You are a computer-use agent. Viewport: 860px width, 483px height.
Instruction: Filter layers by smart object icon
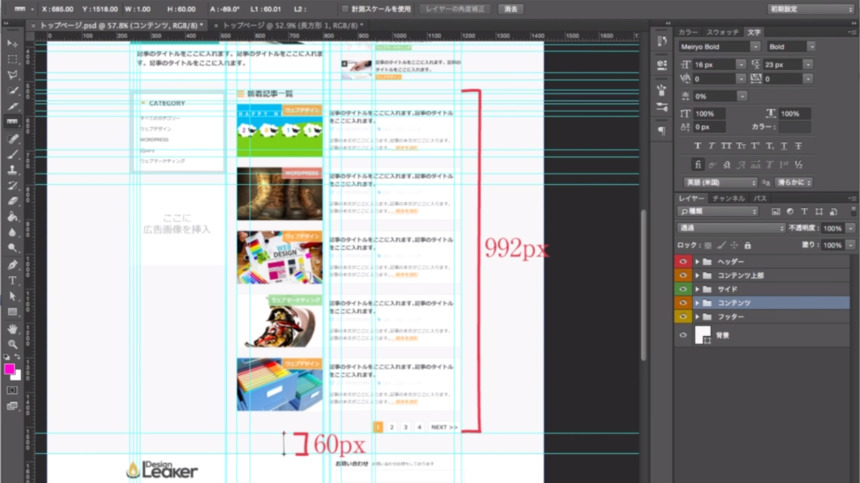[834, 212]
